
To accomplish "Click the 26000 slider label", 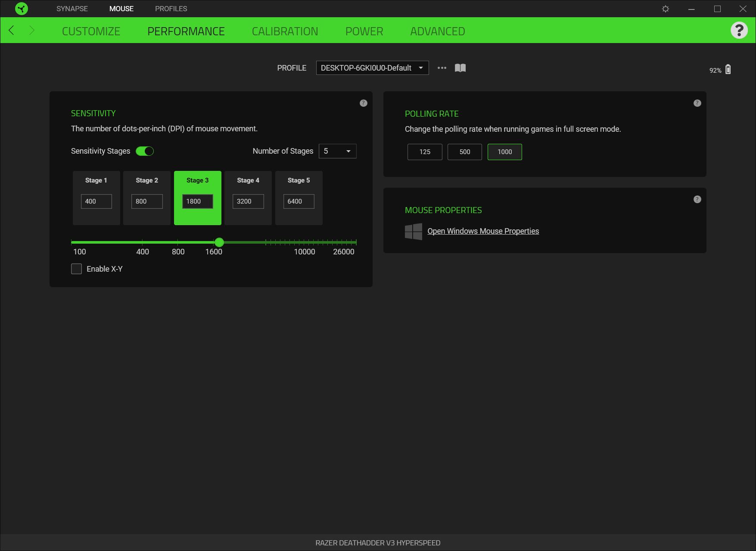I will (344, 252).
